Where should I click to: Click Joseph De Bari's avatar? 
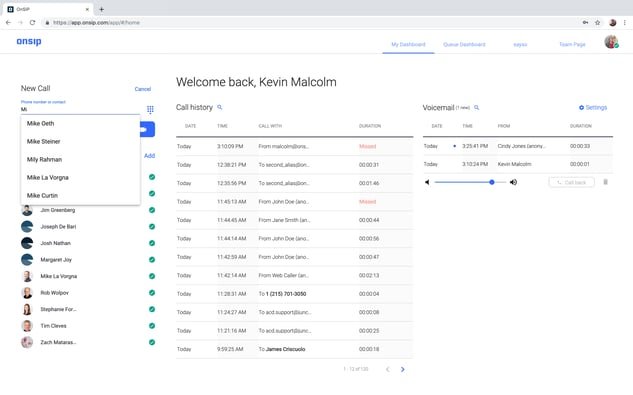click(27, 227)
